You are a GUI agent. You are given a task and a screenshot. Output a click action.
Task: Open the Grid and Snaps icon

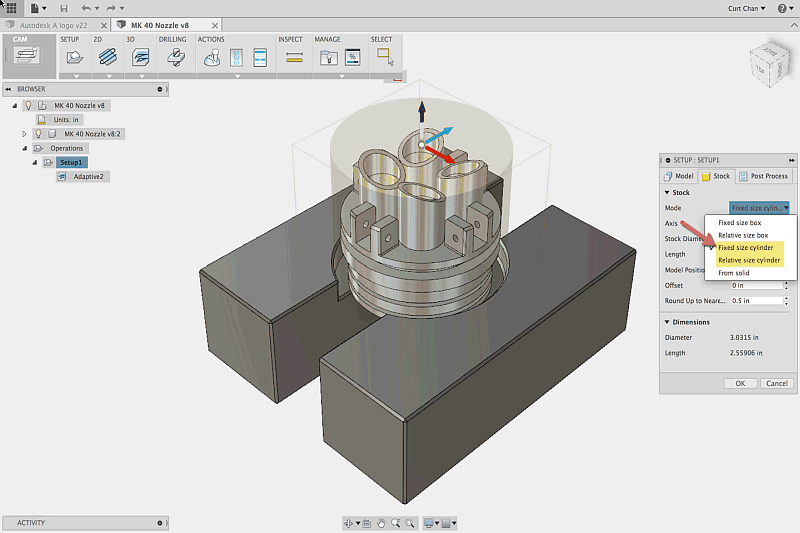tap(445, 523)
